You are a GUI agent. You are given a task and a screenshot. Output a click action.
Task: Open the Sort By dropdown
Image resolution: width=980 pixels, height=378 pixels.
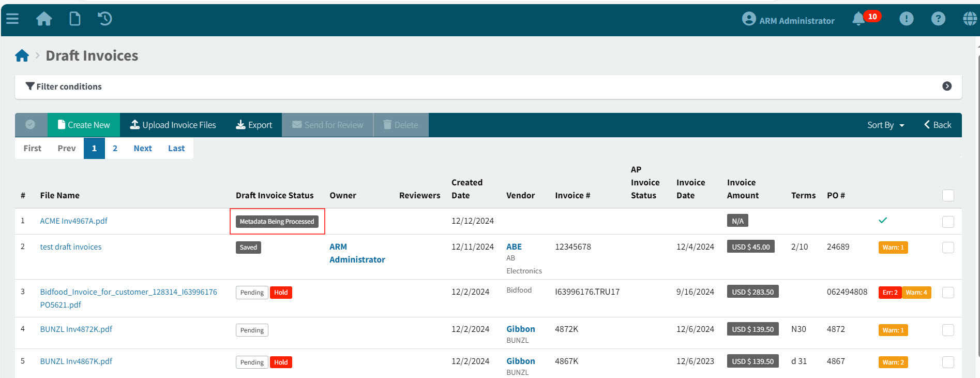885,125
